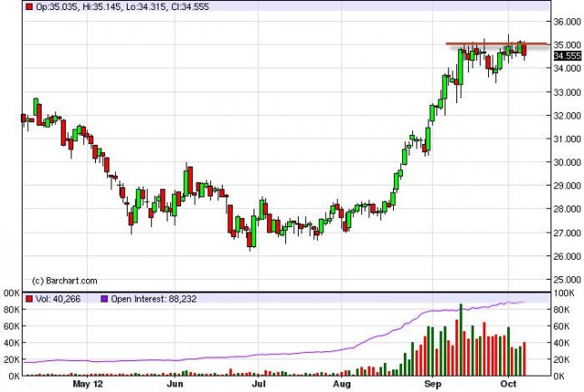Click the 'Cl:34.555' value
Image resolution: width=584 pixels, height=392 pixels.
point(190,6)
